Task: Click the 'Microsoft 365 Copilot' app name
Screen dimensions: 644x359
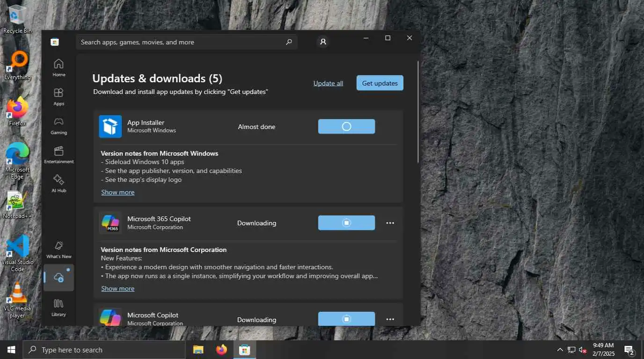Action: [x=159, y=219]
